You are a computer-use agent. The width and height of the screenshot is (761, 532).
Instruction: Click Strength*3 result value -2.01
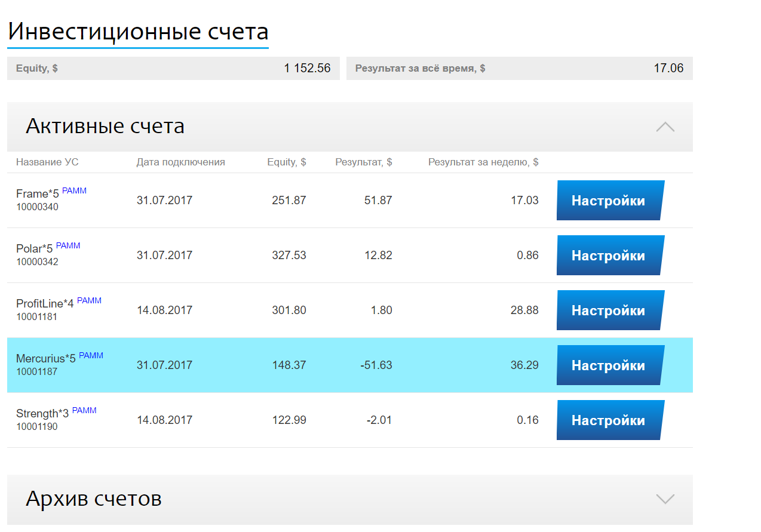379,420
